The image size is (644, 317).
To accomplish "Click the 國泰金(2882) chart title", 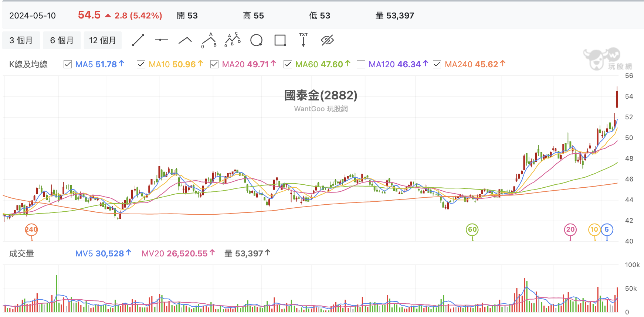I will [x=321, y=95].
